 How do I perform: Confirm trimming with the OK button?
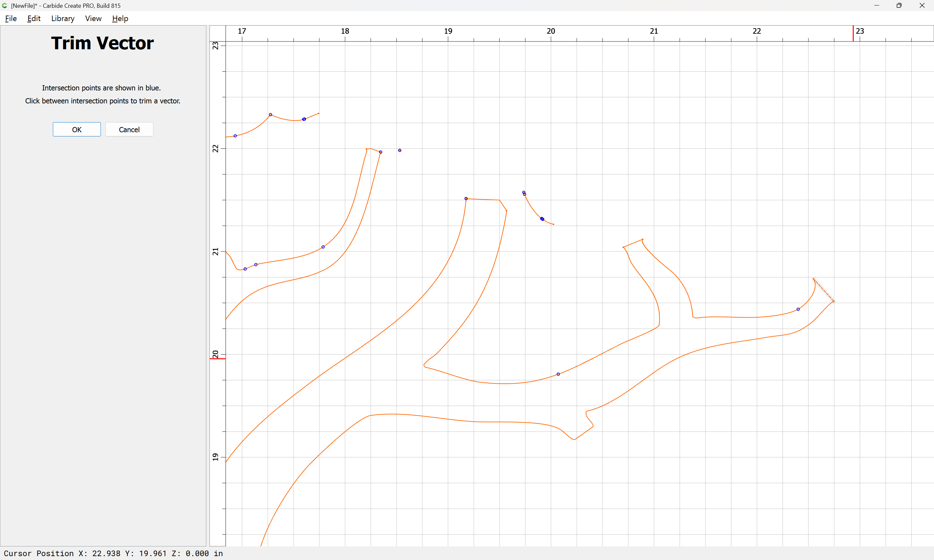pos(77,129)
